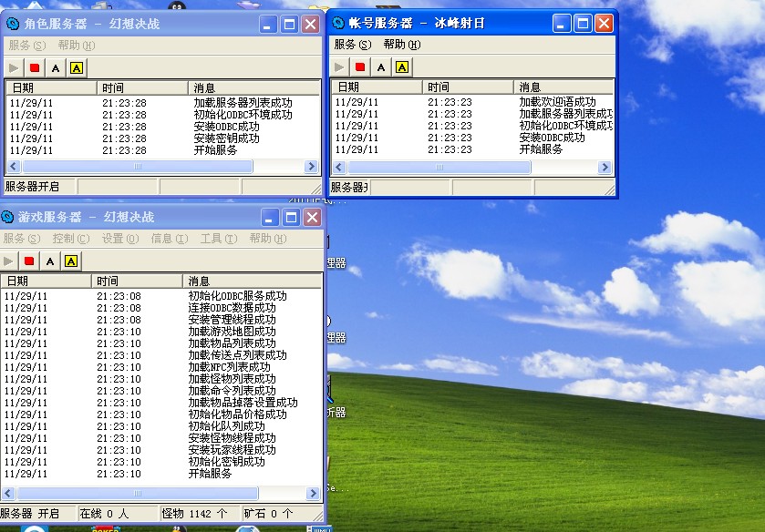
Task: Click the red stop button in 帐号服务器 window
Action: [x=360, y=66]
